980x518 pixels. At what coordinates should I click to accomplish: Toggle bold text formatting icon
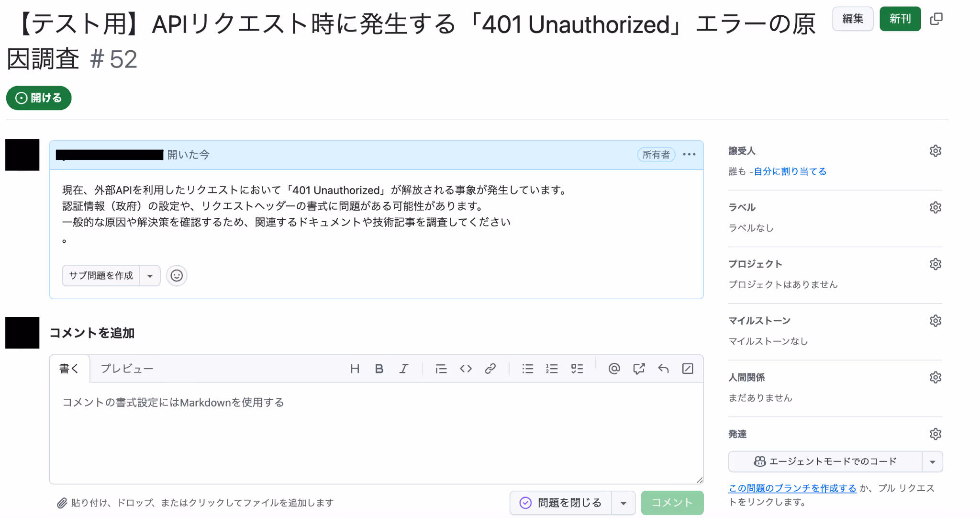pos(379,369)
